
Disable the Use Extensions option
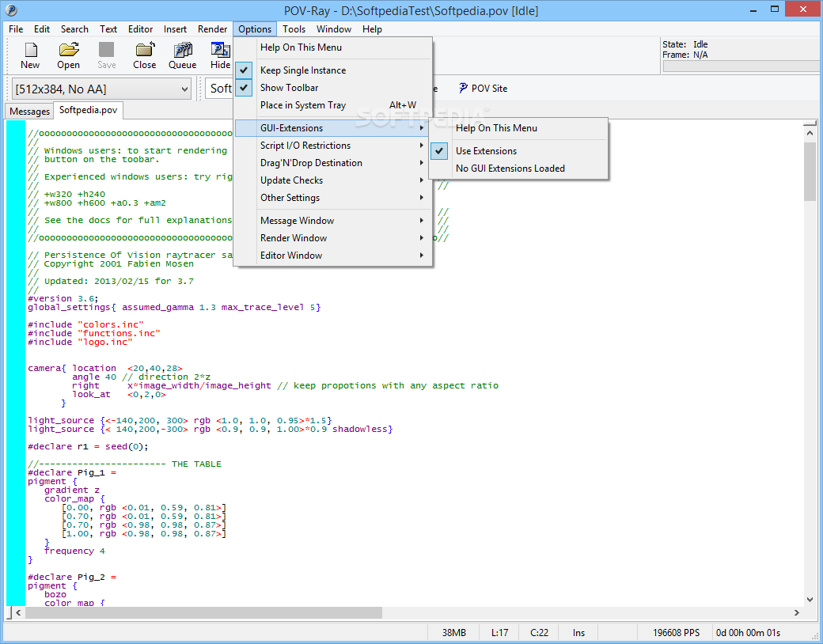486,151
